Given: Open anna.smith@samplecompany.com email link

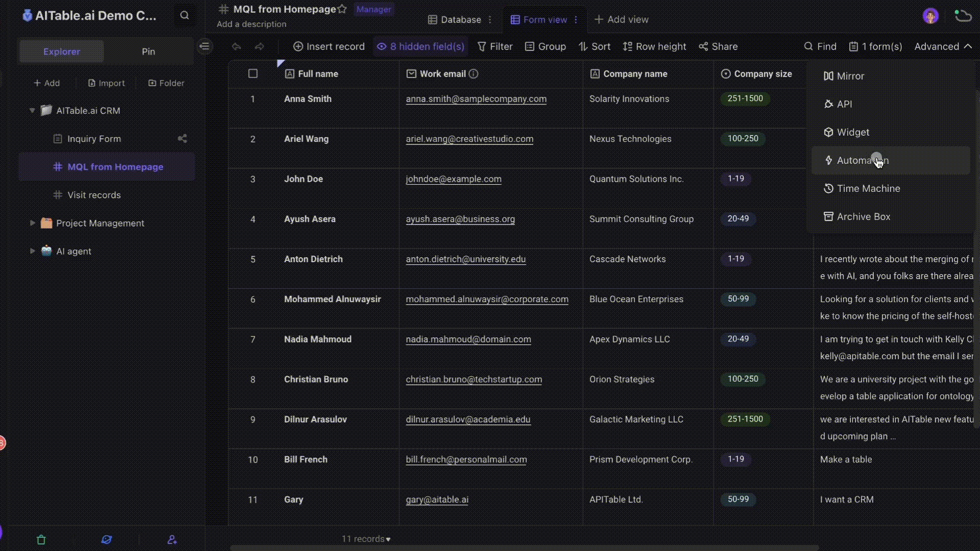Looking at the screenshot, I should [x=476, y=99].
